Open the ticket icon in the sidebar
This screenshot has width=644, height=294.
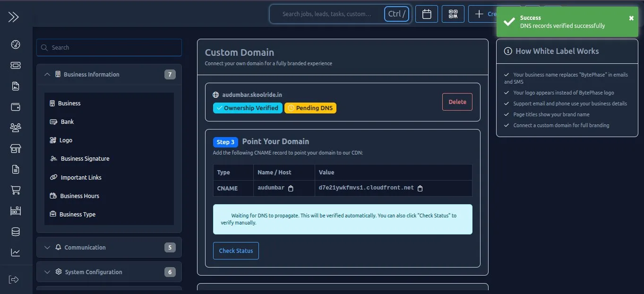16,65
